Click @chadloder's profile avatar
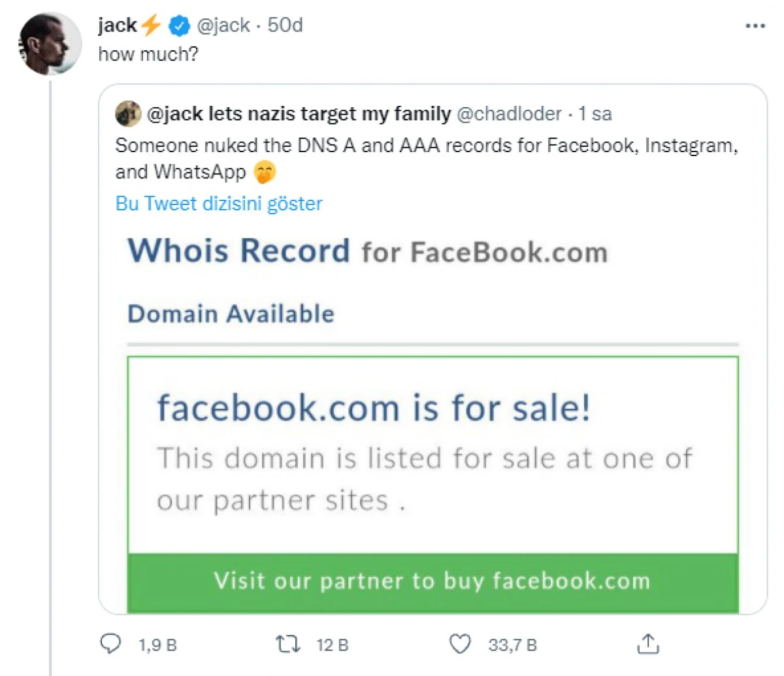 pos(128,114)
